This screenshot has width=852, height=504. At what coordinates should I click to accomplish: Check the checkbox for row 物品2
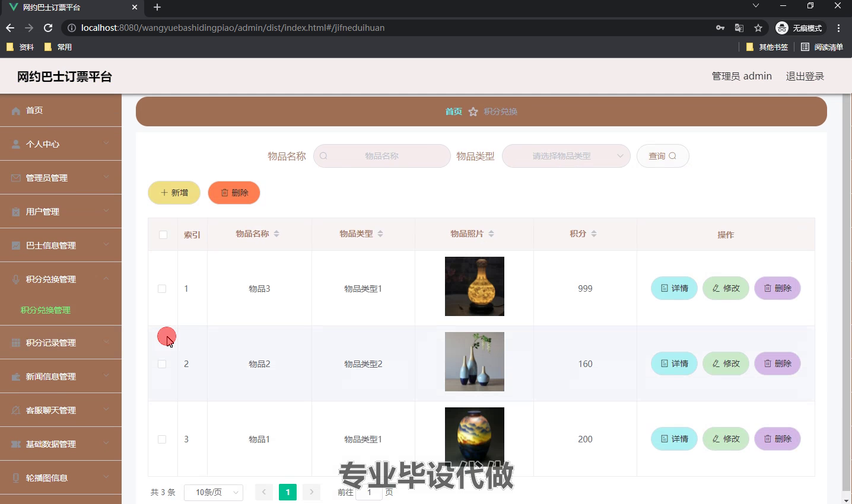click(162, 364)
